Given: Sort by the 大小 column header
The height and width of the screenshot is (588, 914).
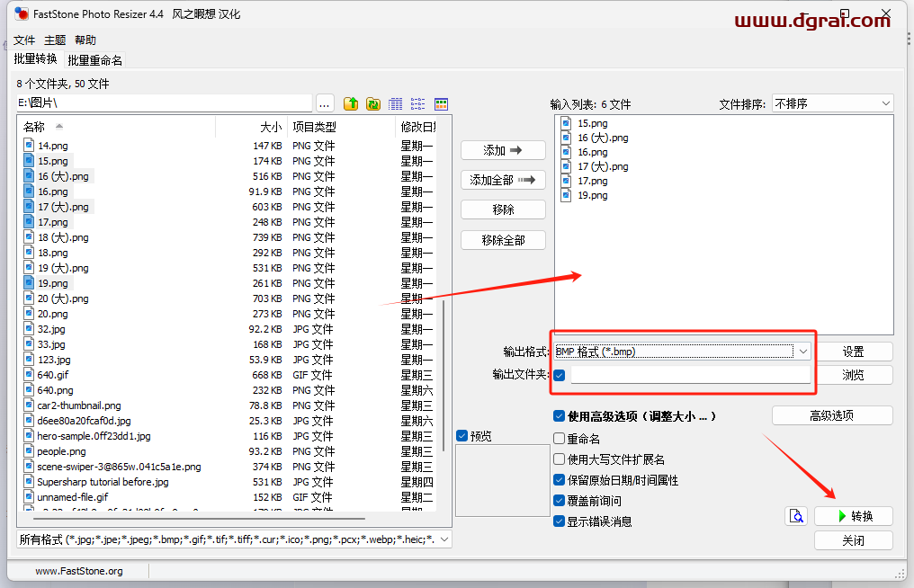Looking at the screenshot, I should [x=251, y=127].
